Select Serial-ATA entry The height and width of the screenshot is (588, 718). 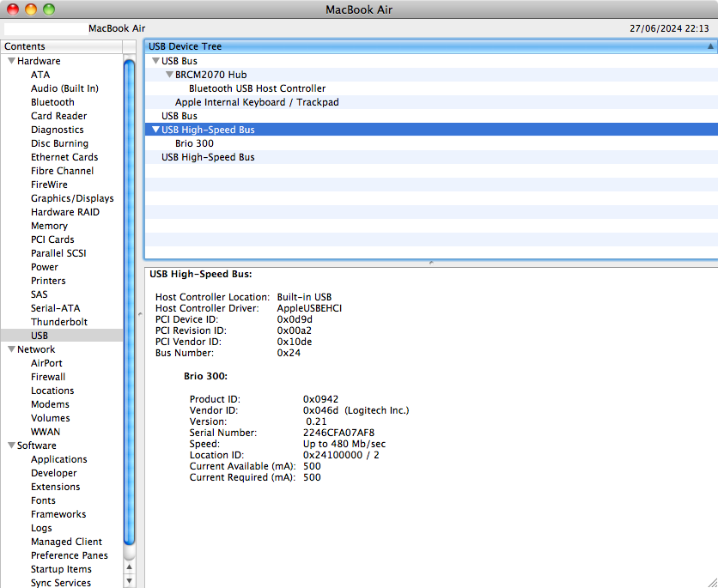pos(56,308)
